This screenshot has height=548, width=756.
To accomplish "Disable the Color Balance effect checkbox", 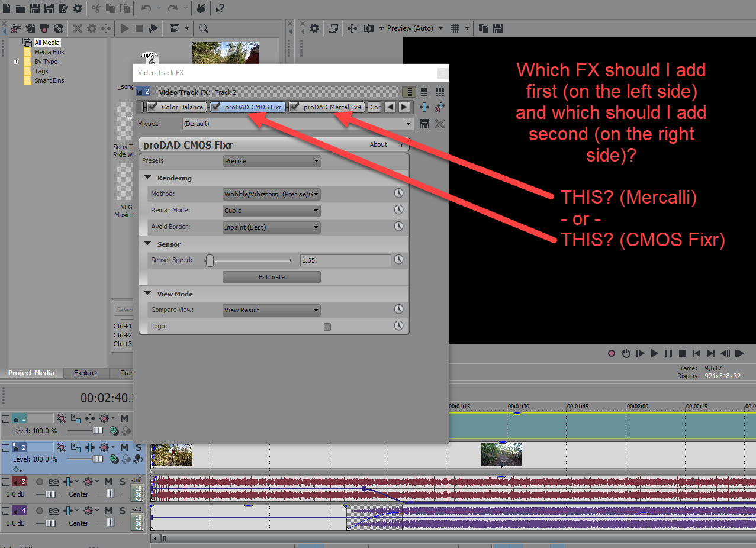I will (x=153, y=107).
